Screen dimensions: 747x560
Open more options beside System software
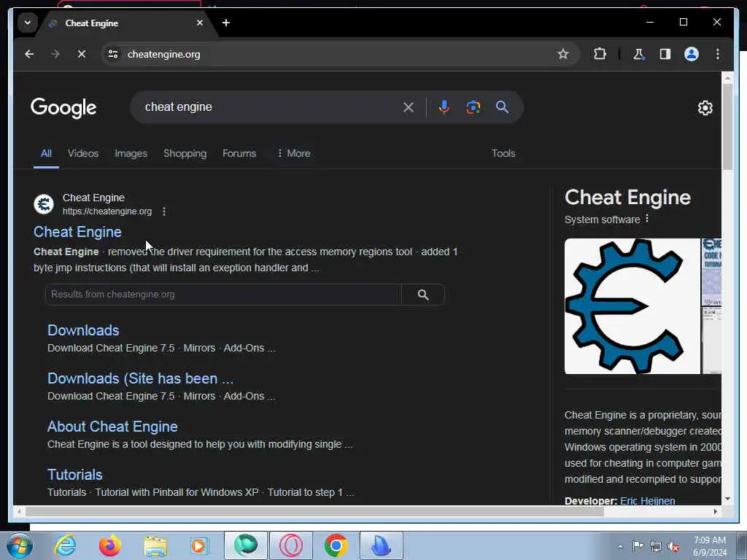[x=647, y=218]
